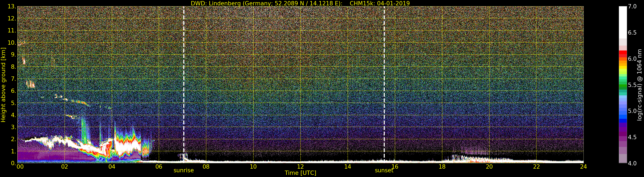Click the 'Time [UTC]' axis label
This screenshot has height=177, width=644.
tap(300, 173)
